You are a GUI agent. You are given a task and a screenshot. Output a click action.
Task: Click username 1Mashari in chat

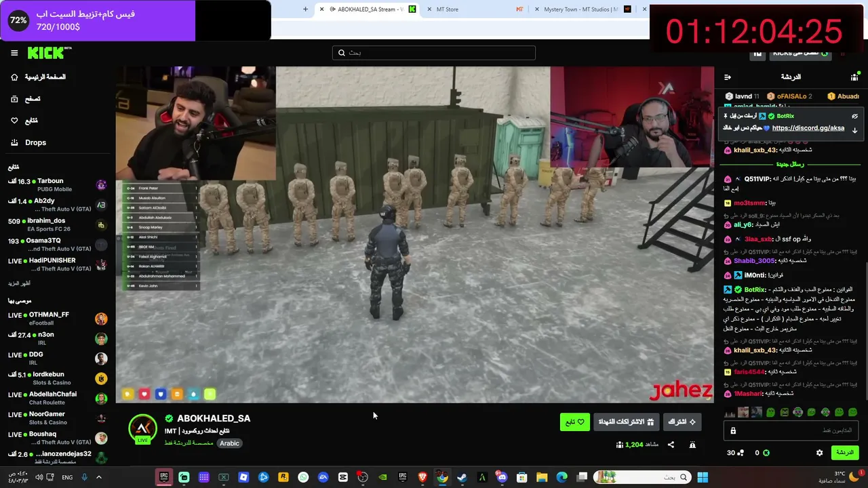point(749,394)
